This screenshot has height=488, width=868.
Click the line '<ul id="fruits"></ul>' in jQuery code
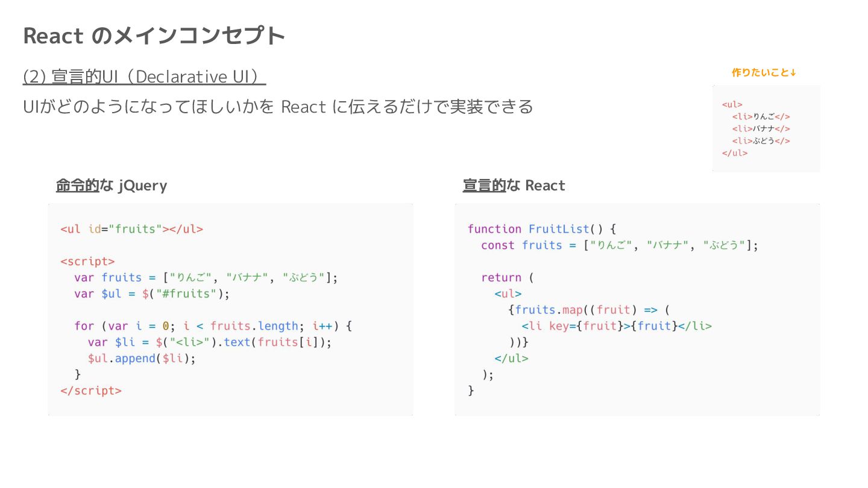(131, 229)
